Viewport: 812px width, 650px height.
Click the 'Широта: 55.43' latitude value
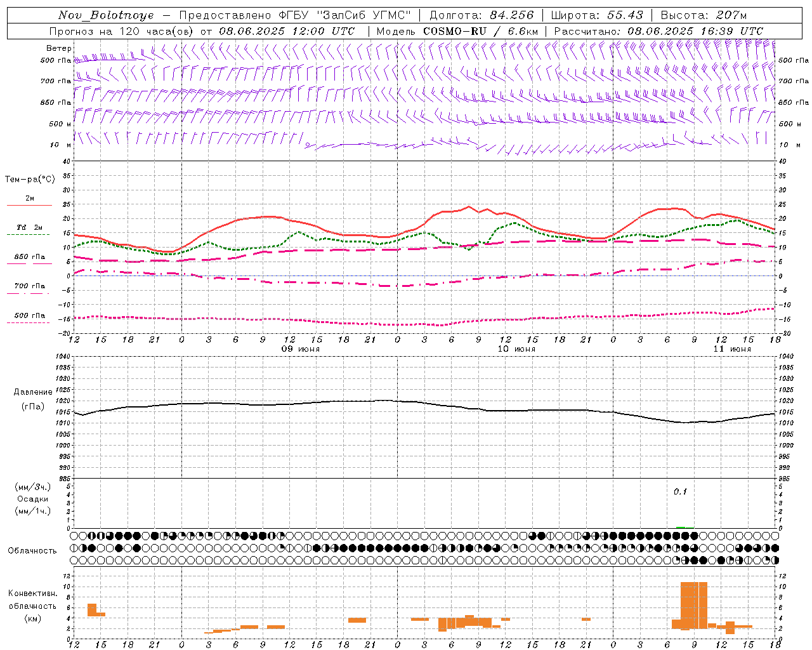tap(597, 15)
